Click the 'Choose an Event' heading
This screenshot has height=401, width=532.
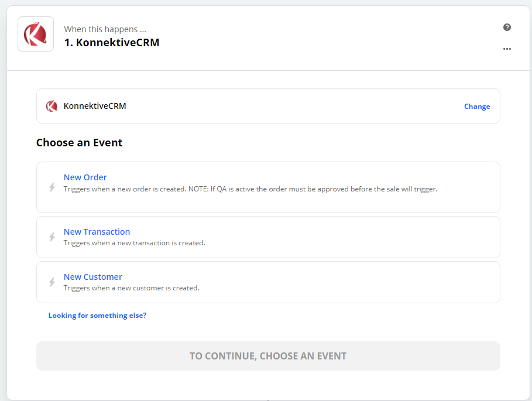(x=79, y=143)
